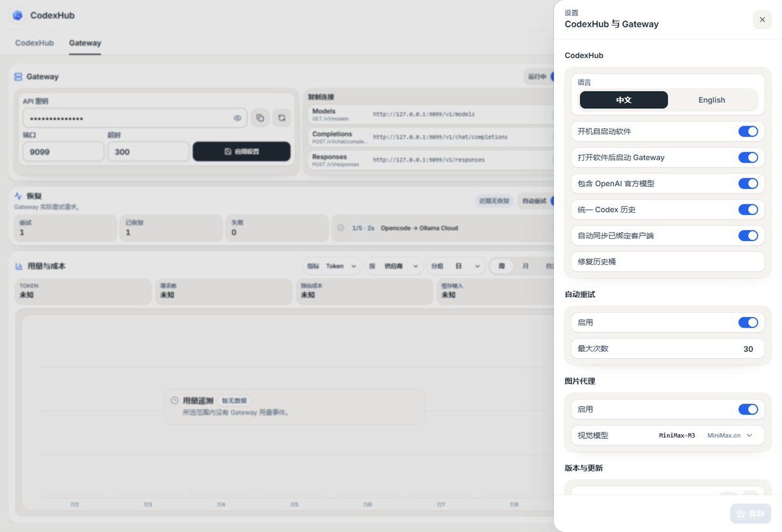This screenshot has height=532, width=782.
Task: Click the Gateway server icon in the section header
Action: click(18, 77)
